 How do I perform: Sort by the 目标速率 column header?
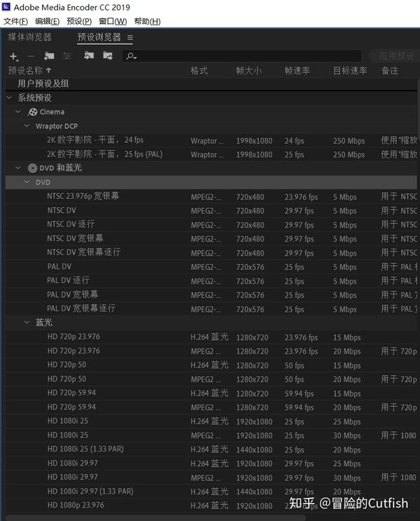pos(350,71)
